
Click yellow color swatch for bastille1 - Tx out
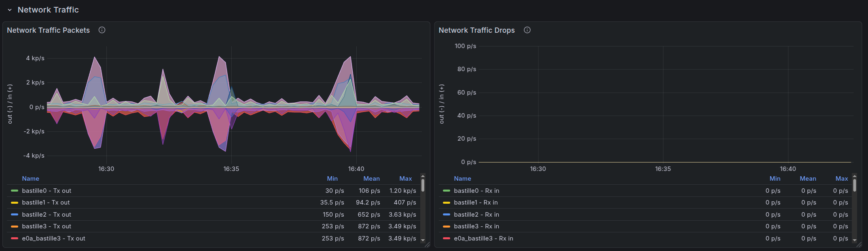point(15,202)
